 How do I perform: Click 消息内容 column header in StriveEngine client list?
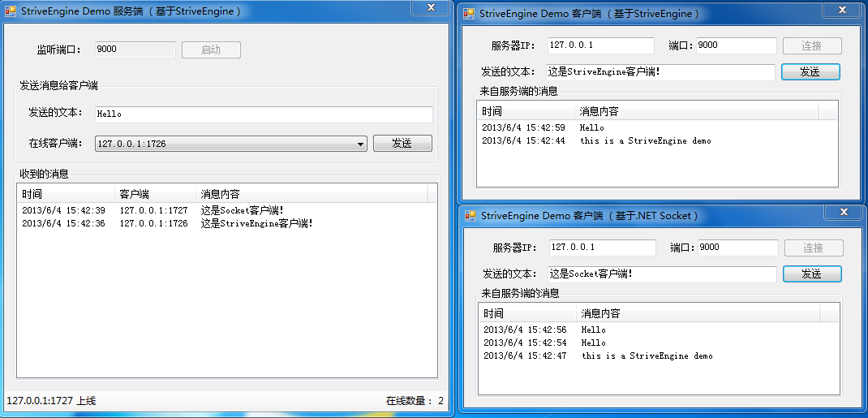click(x=696, y=111)
